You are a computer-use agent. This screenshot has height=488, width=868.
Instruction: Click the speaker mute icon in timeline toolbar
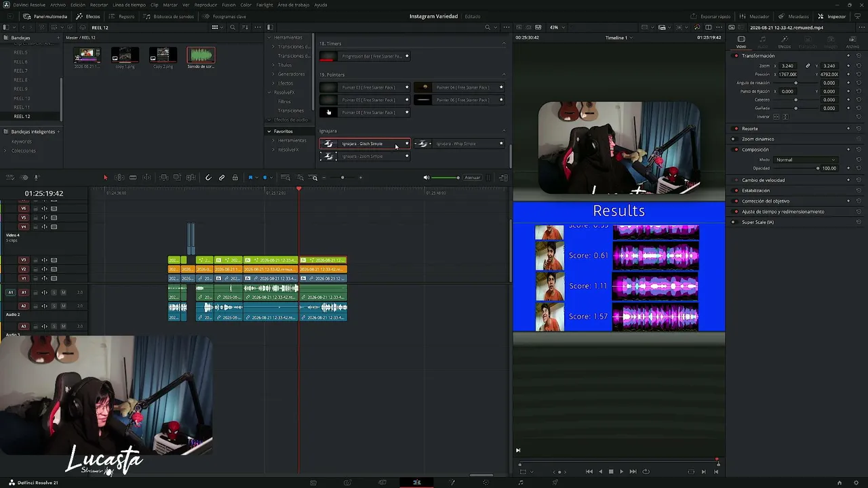coord(426,178)
